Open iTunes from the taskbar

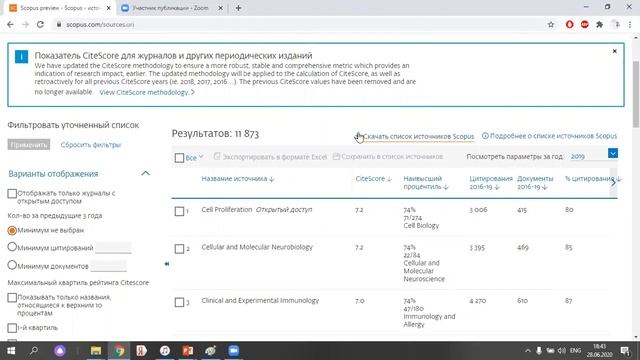(165, 351)
